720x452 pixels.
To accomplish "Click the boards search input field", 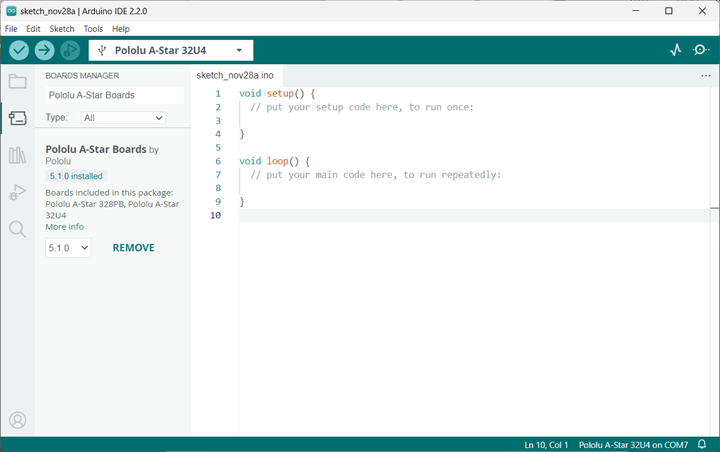I will click(x=114, y=95).
